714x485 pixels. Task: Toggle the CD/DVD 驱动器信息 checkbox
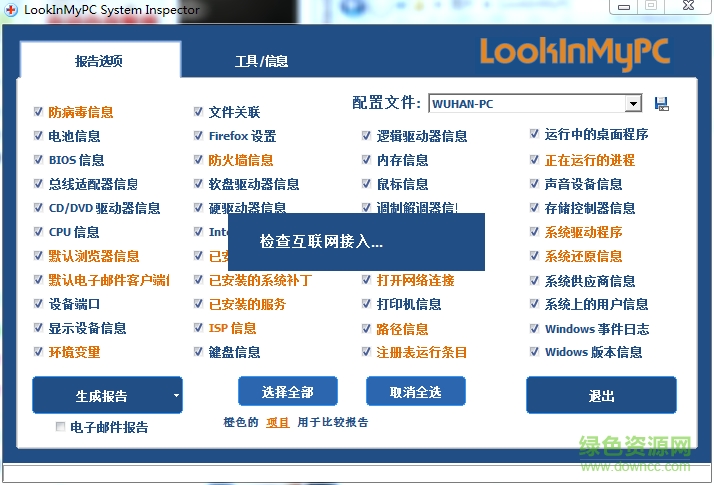(38, 208)
